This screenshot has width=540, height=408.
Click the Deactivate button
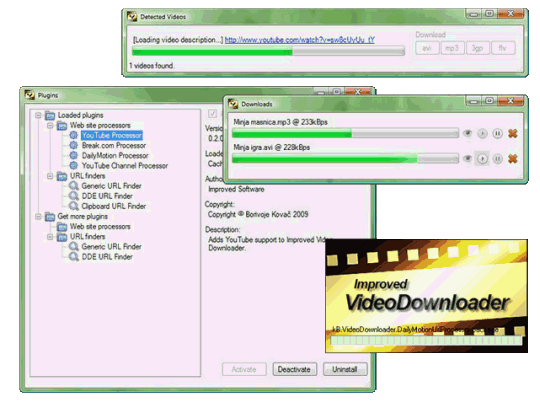click(294, 369)
